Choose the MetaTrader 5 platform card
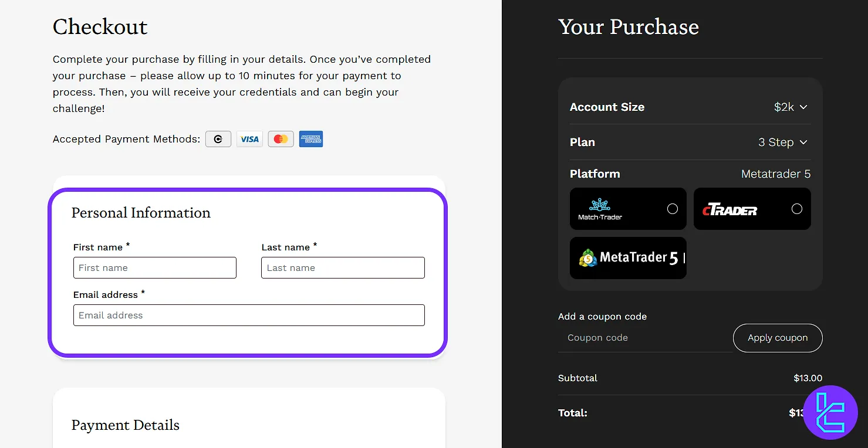The image size is (868, 448). [628, 258]
